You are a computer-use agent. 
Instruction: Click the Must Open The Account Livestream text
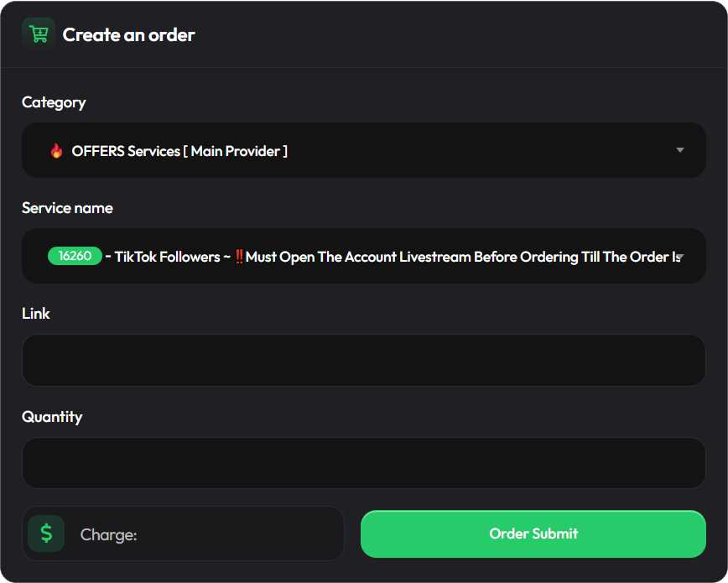358,257
